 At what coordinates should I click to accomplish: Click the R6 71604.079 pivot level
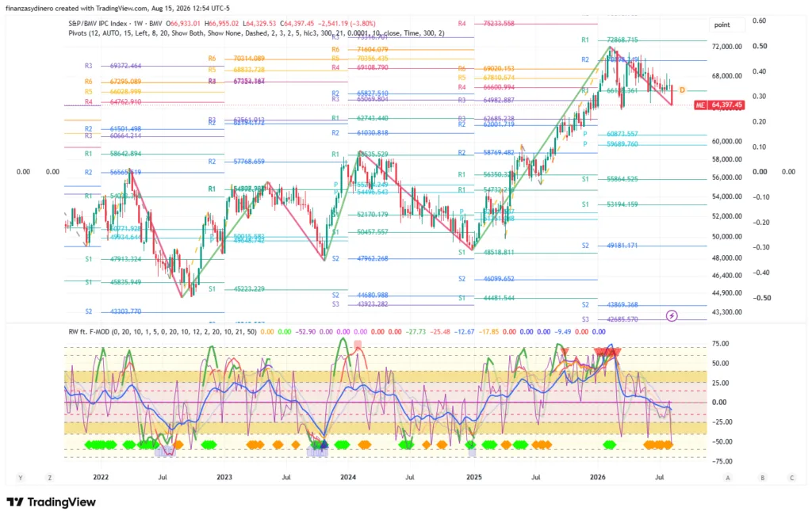pyautogui.click(x=361, y=50)
